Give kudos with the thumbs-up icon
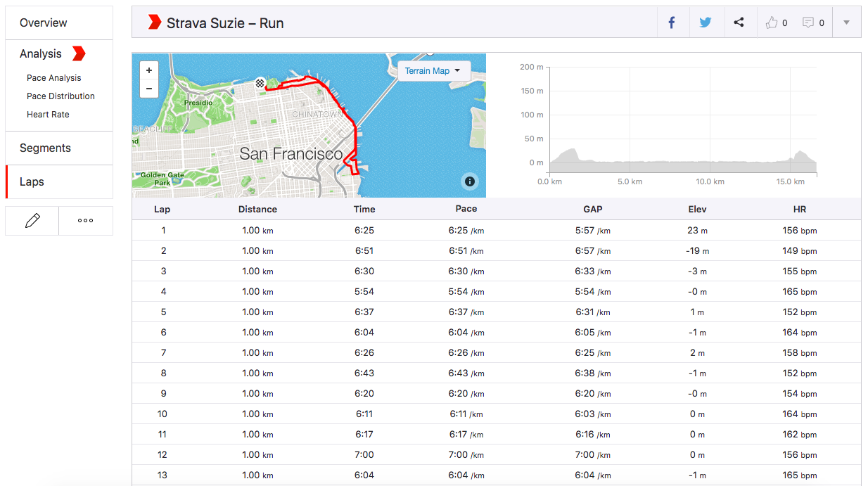 click(x=772, y=22)
